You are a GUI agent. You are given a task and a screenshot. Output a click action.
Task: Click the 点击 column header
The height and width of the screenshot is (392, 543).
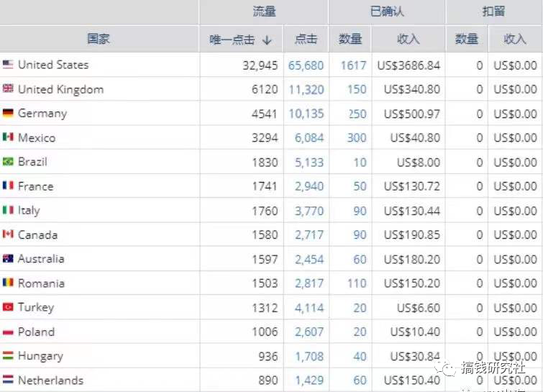coord(306,39)
